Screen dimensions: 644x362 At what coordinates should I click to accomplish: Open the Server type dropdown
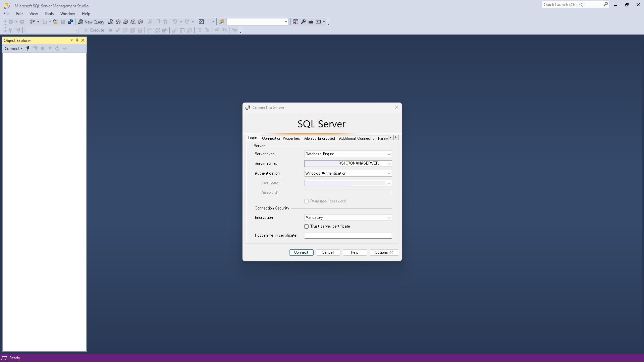(388, 154)
